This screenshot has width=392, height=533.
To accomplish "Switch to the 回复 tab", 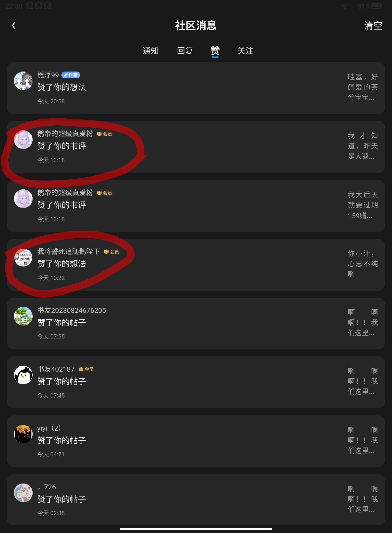I will pyautogui.click(x=185, y=51).
